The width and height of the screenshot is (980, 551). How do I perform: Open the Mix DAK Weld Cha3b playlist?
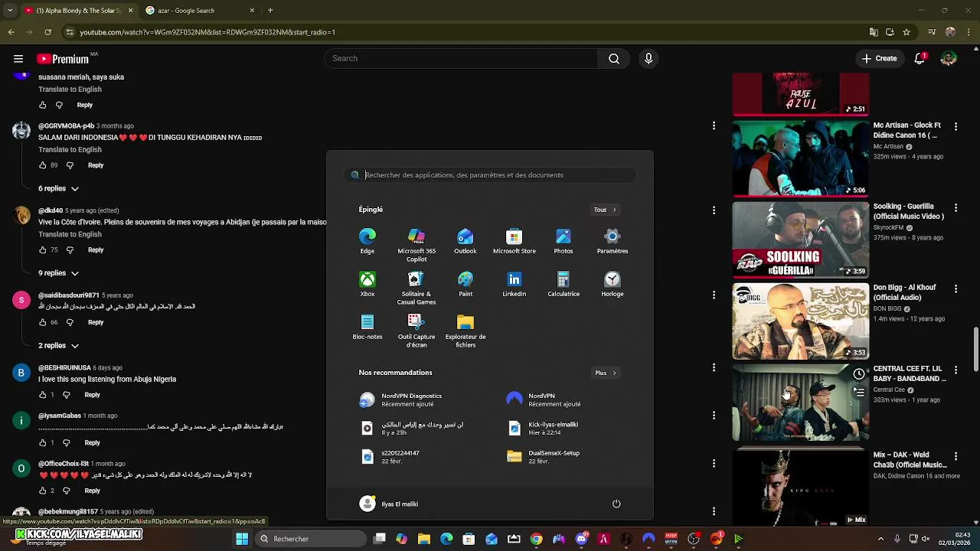(x=800, y=487)
